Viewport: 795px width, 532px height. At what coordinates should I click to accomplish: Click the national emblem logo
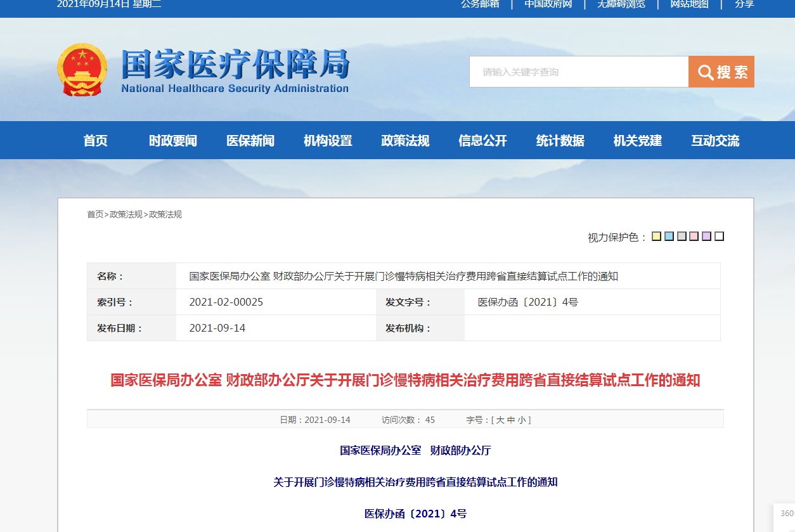(x=82, y=69)
